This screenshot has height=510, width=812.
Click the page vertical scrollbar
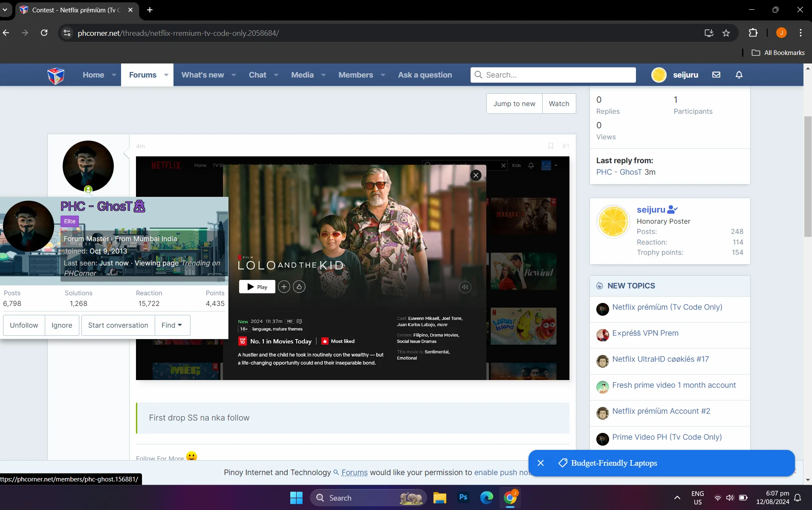tap(808, 176)
